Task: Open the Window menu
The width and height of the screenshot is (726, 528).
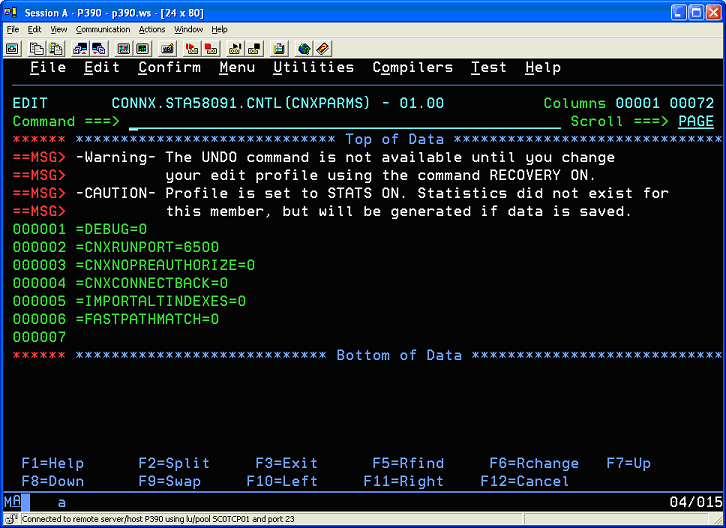Action: tap(188, 30)
